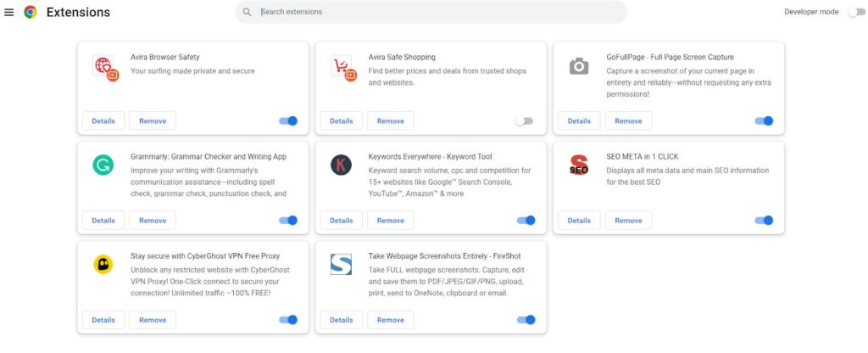The height and width of the screenshot is (353, 868).
Task: Click 'Avira Safe Shopping' title text
Action: click(x=402, y=57)
